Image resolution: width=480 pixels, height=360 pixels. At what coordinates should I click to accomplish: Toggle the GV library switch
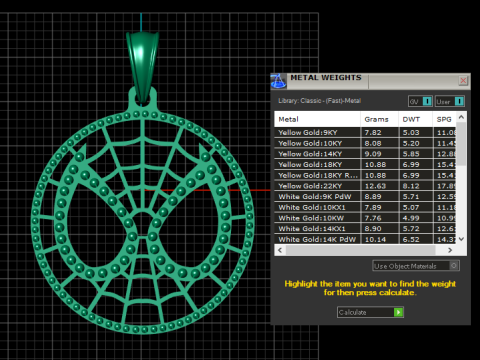tap(420, 101)
